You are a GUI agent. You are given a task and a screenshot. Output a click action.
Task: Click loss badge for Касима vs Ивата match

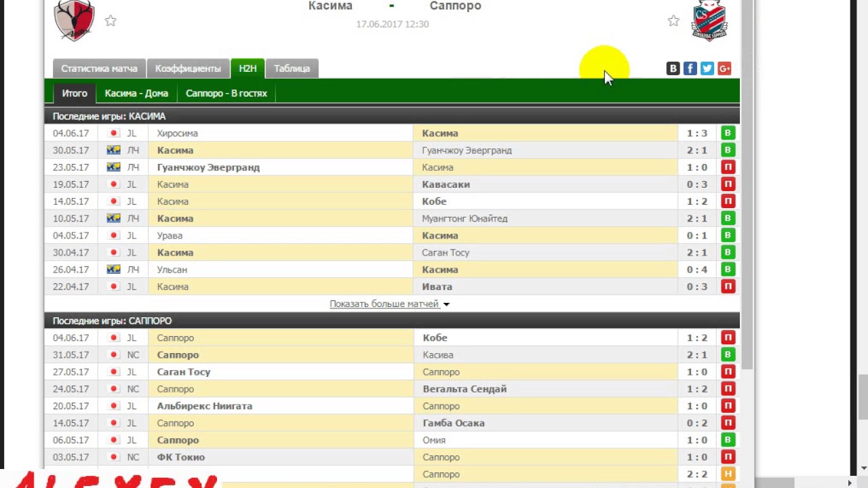(728, 287)
